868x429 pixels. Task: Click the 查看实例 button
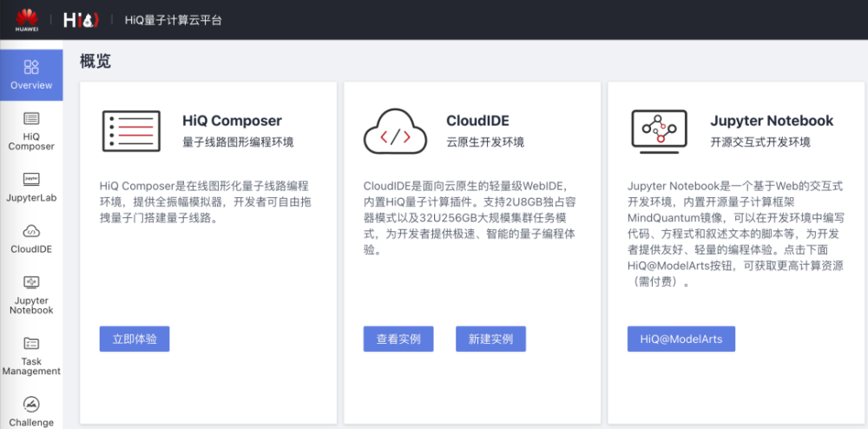pos(398,339)
